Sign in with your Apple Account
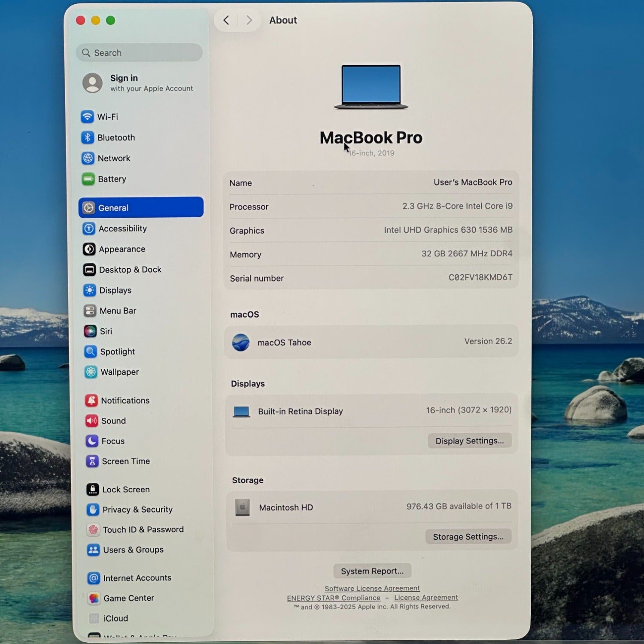This screenshot has height=644, width=644. point(137,83)
